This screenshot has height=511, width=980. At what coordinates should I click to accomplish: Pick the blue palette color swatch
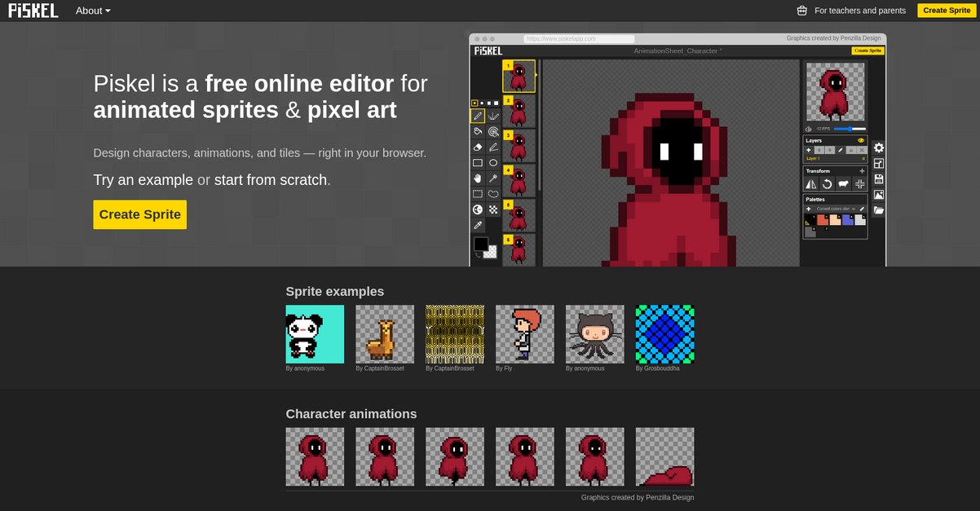848,220
